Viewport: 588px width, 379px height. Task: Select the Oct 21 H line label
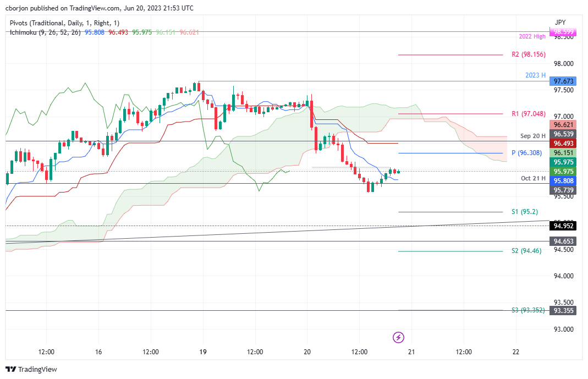click(533, 178)
